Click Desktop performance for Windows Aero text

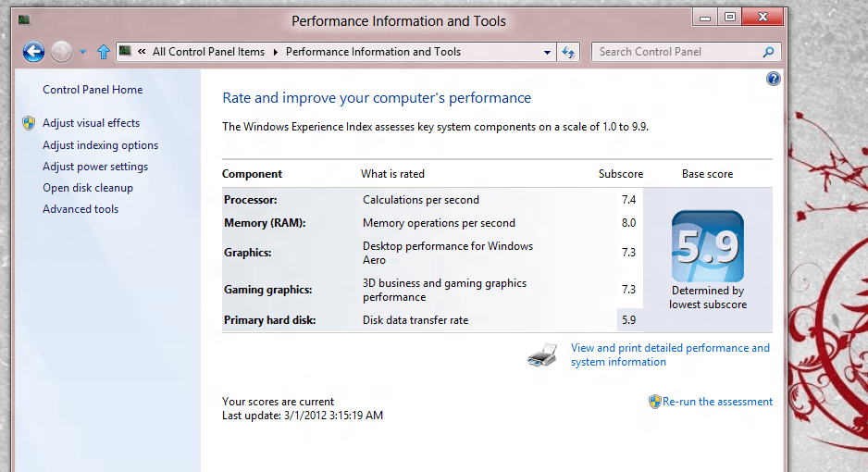(448, 253)
